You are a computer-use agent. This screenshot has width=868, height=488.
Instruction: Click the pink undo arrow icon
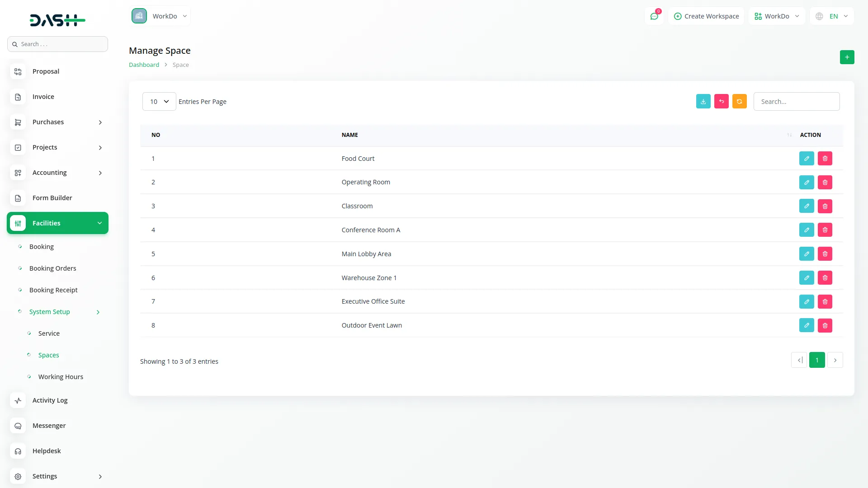click(721, 102)
